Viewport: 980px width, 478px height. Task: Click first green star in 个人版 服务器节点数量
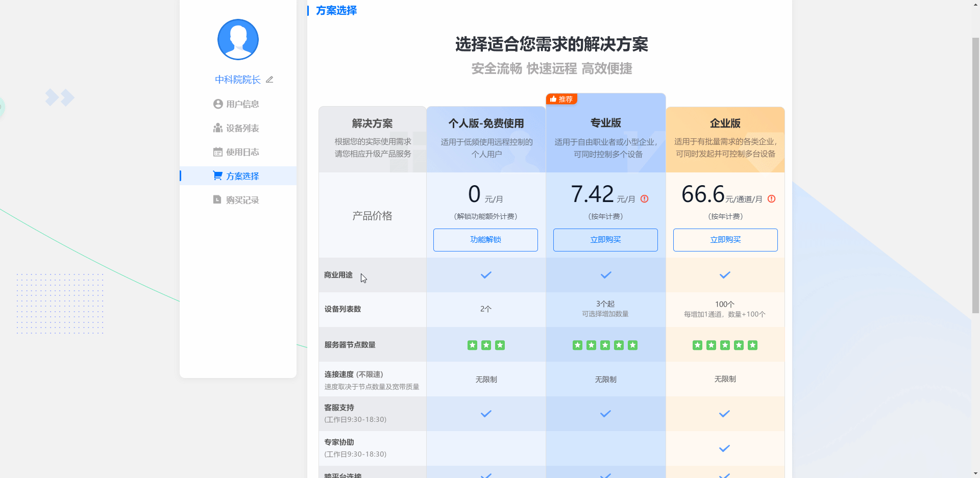pyautogui.click(x=472, y=345)
